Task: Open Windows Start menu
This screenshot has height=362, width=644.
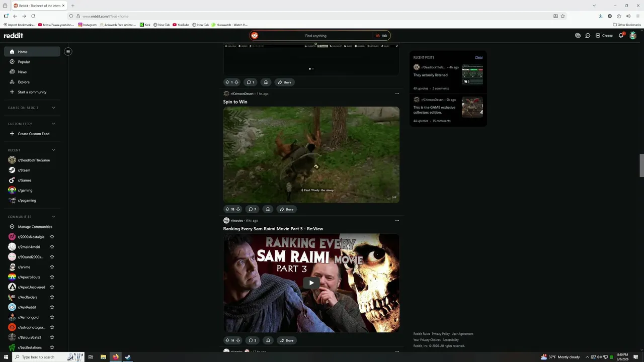Action: pos(6,357)
